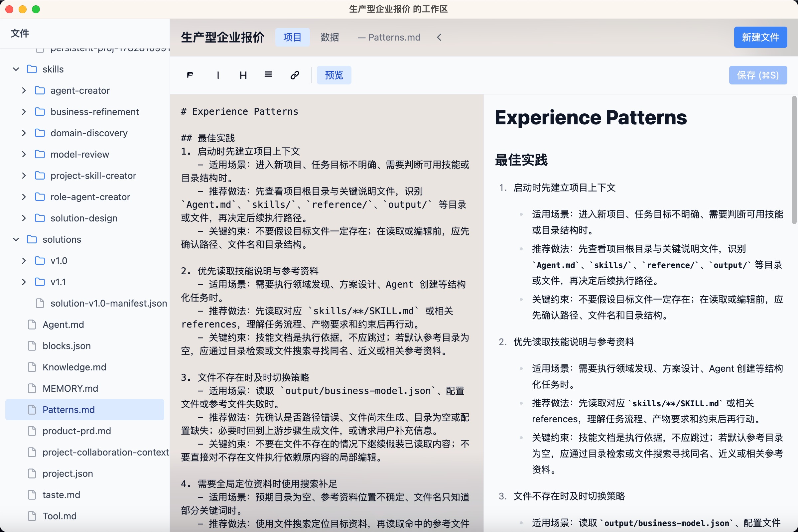Screen dimensions: 798x532
Task: Click the skills folder icon
Action: point(32,69)
